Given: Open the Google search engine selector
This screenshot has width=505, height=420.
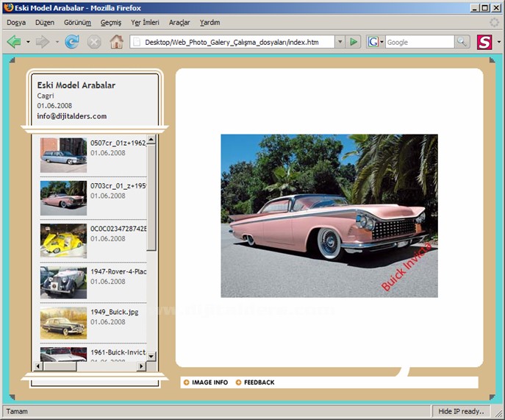Looking at the screenshot, I should pyautogui.click(x=376, y=42).
